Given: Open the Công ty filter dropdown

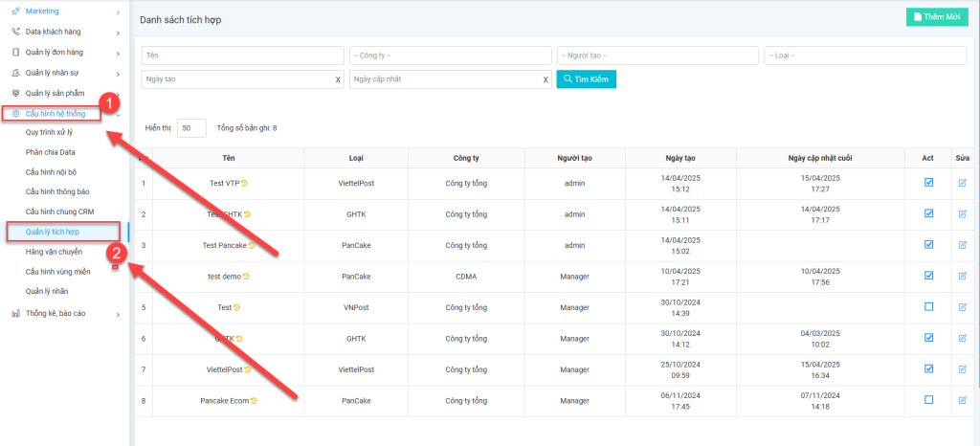Looking at the screenshot, I should click(450, 56).
